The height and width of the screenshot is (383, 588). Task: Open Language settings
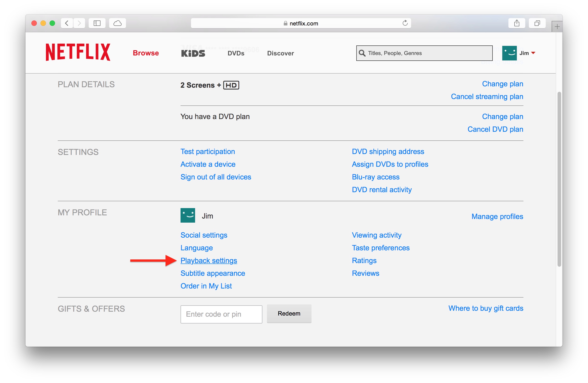click(x=196, y=248)
